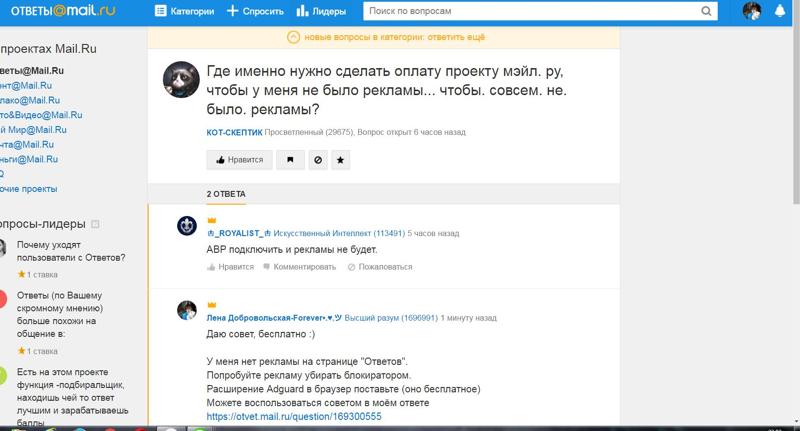Click star stake under Почему уходят пользователи
This screenshot has width=800, height=431.
37,274
